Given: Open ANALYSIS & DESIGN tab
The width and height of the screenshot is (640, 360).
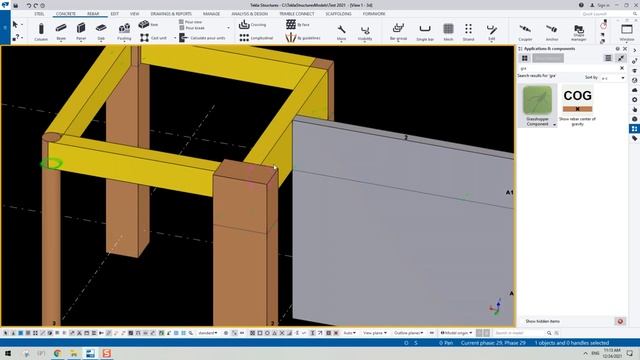Looking at the screenshot, I should tap(249, 14).
